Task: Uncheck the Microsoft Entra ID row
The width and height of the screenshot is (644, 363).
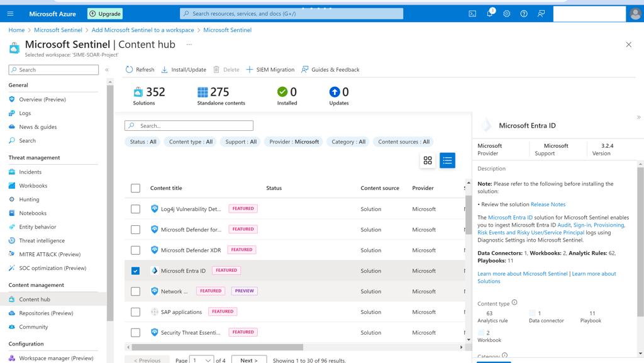Action: click(136, 271)
